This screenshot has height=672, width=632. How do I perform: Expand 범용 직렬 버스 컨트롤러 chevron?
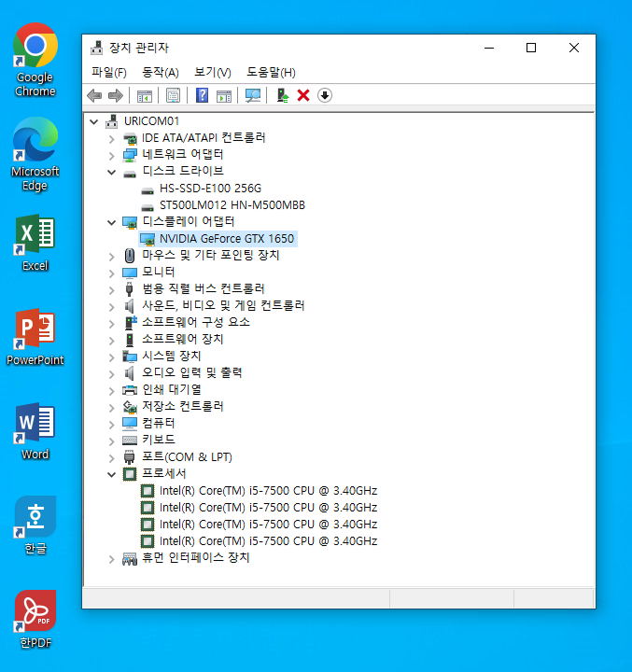111,290
